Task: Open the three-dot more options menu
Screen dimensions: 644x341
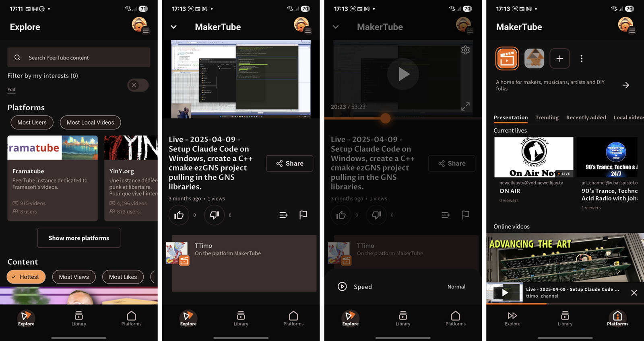Action: coord(582,59)
